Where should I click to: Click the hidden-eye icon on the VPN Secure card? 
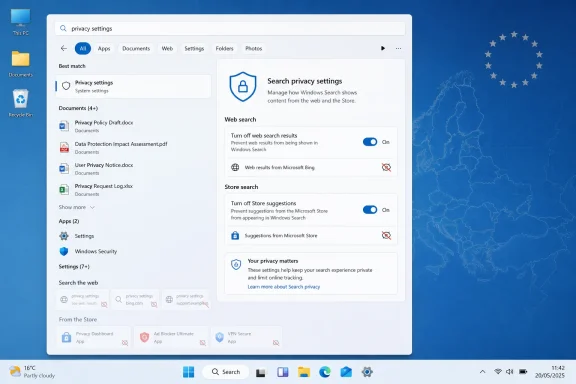click(x=276, y=343)
